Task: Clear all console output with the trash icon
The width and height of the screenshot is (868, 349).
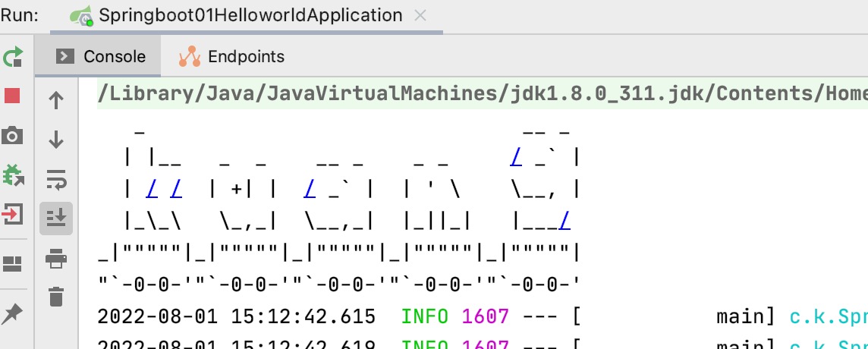Action: [x=56, y=297]
